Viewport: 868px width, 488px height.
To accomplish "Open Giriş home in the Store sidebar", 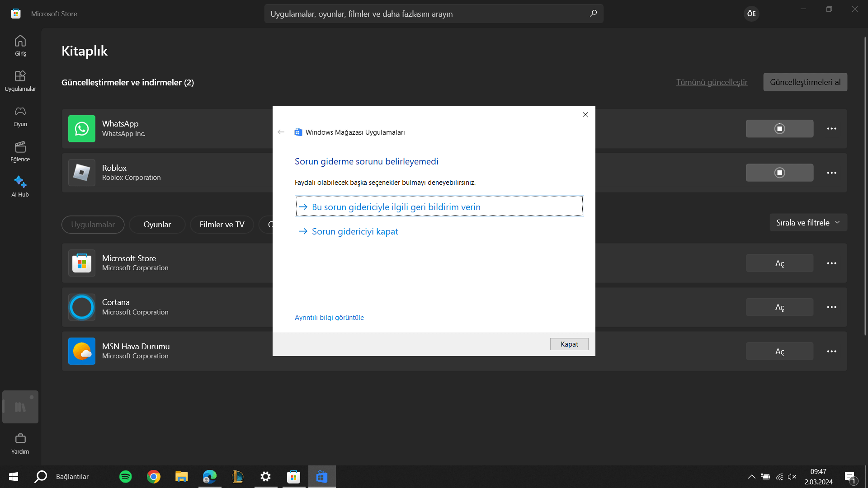I will 20,46.
